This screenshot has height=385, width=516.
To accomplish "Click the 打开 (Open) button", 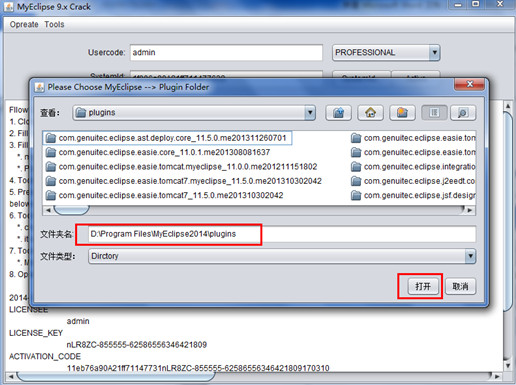I will 423,286.
